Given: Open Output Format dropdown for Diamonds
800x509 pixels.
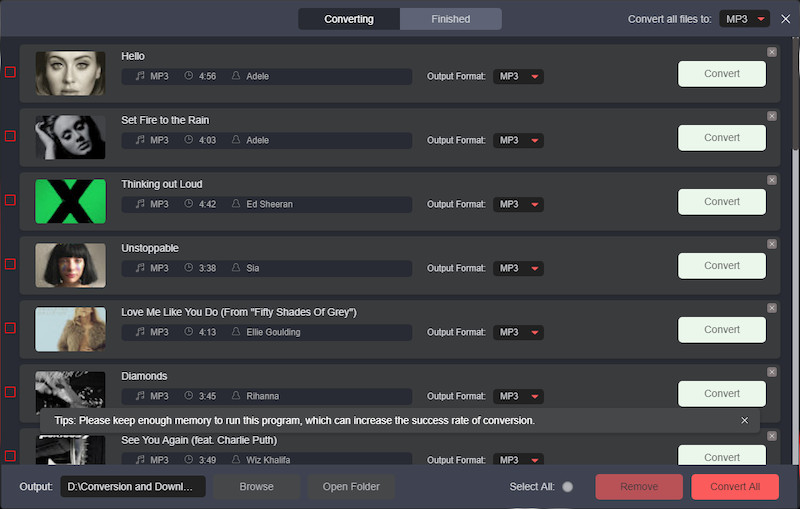Looking at the screenshot, I should (x=518, y=396).
